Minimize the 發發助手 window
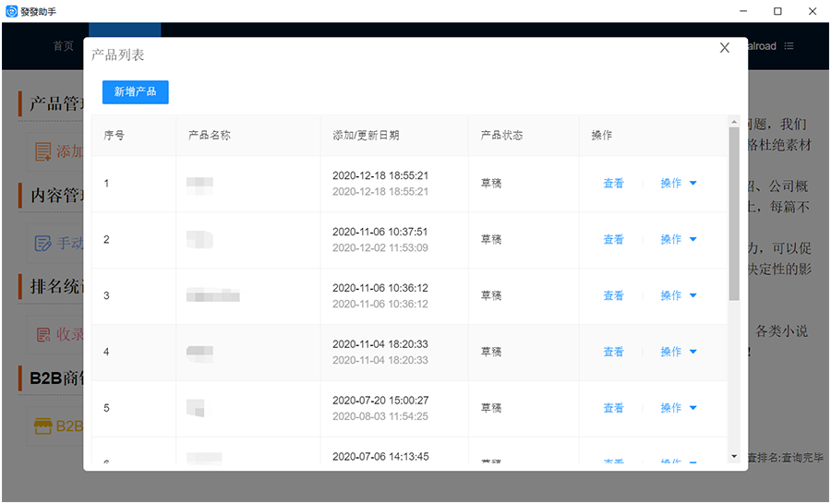 coord(743,11)
